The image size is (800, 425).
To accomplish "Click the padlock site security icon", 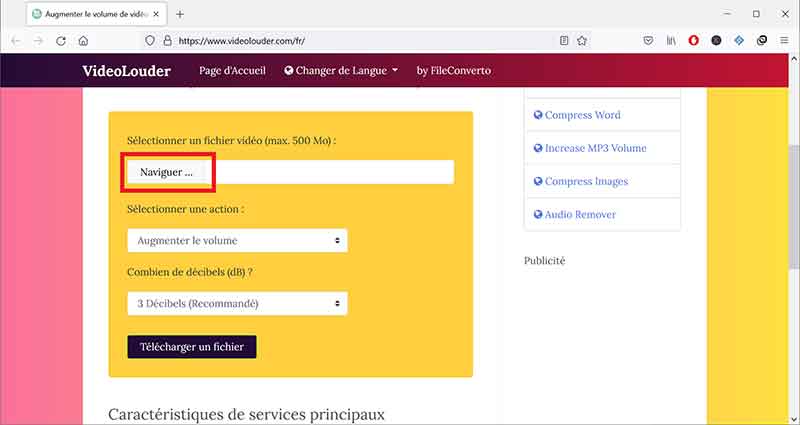I will tap(167, 41).
